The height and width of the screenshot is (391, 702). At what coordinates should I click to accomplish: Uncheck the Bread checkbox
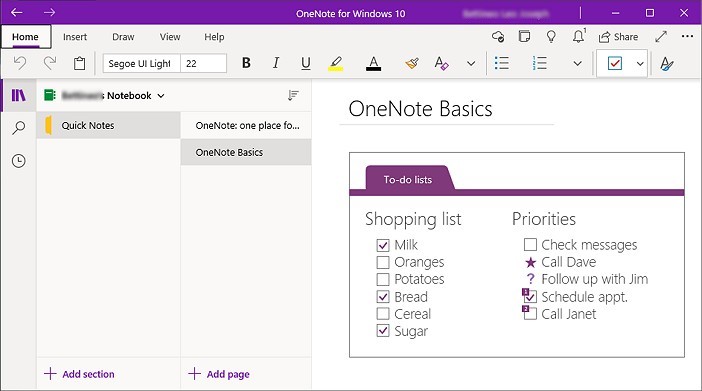point(383,296)
